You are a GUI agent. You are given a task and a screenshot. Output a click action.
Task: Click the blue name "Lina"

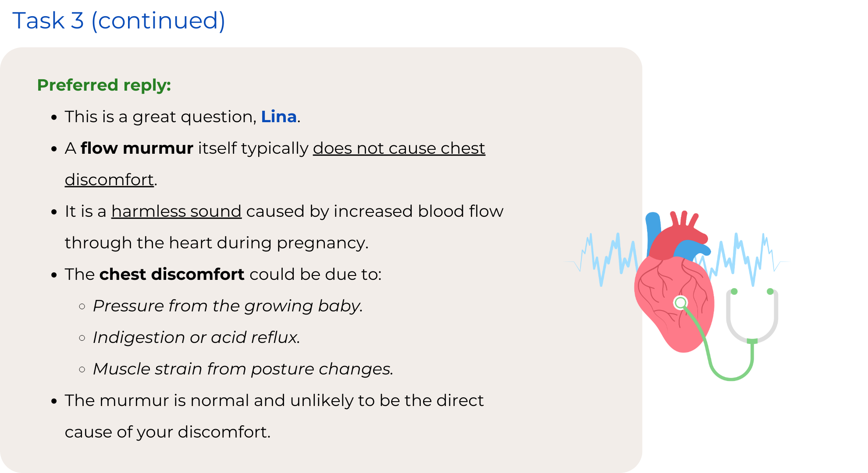tap(279, 117)
